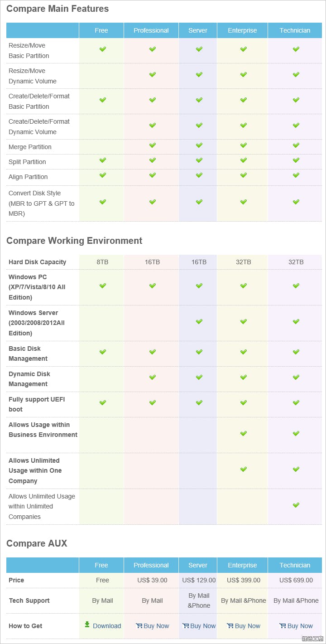Click Enterprise checkmark for Business Environment usage
This screenshot has height=644, width=326.
pyautogui.click(x=243, y=434)
